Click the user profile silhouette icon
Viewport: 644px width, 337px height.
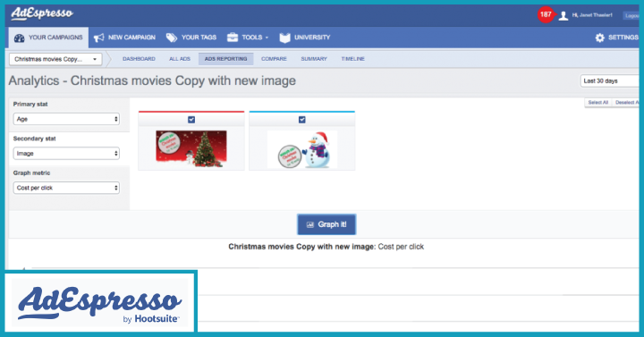point(563,15)
